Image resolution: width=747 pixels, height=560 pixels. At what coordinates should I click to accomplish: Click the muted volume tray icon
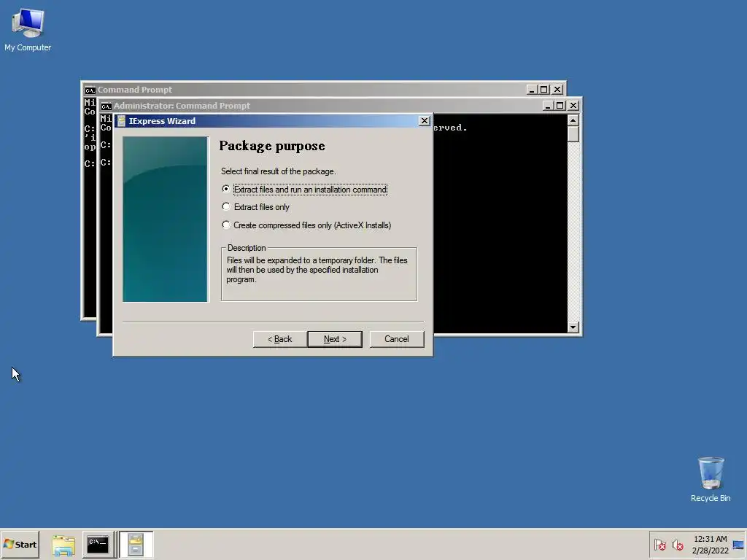678,545
